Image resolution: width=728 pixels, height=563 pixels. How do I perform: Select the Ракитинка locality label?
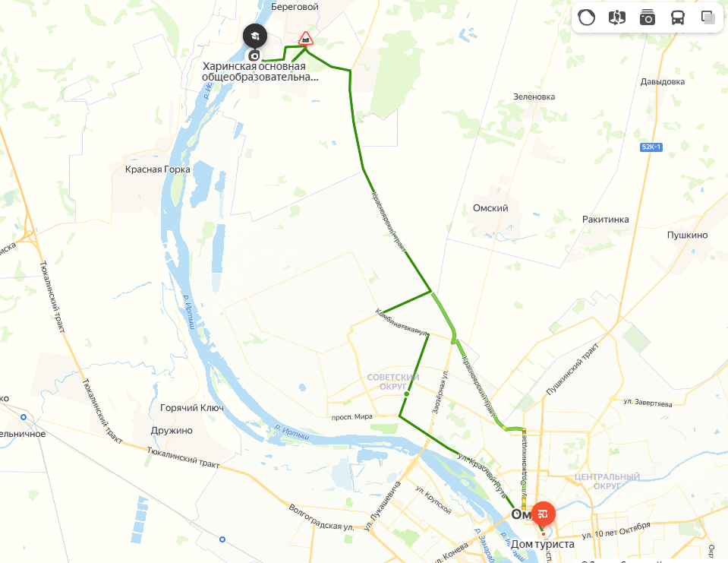[x=606, y=220]
